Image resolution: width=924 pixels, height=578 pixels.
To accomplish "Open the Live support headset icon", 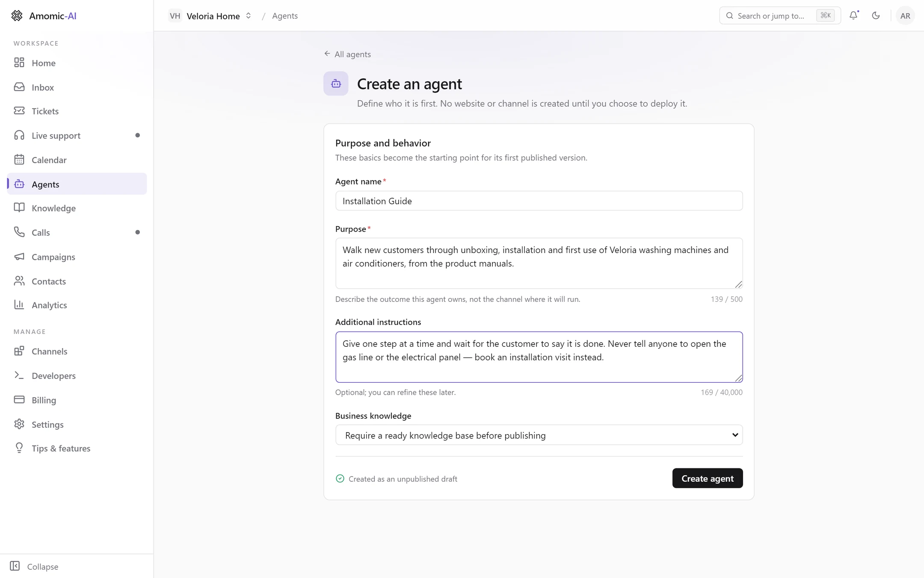I will (19, 135).
